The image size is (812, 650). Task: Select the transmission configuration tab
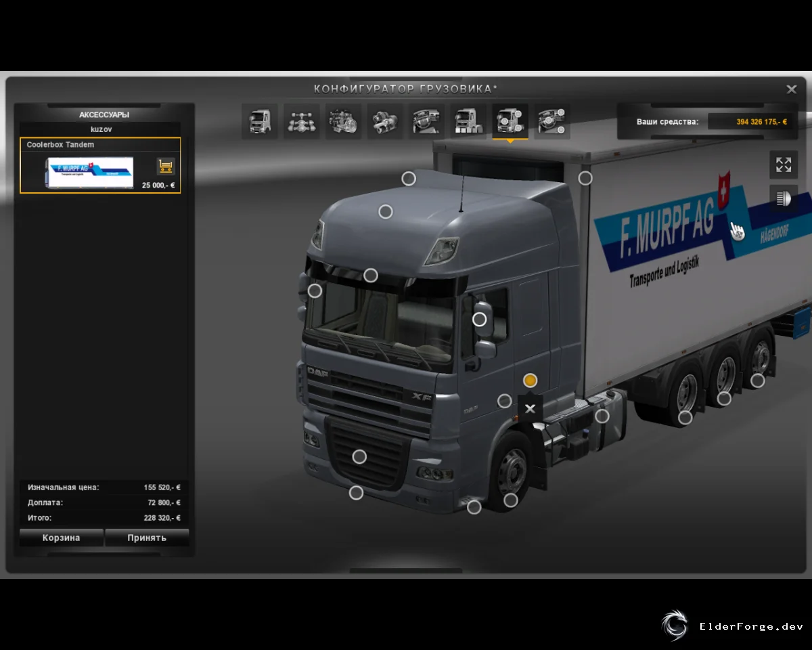tap(386, 121)
